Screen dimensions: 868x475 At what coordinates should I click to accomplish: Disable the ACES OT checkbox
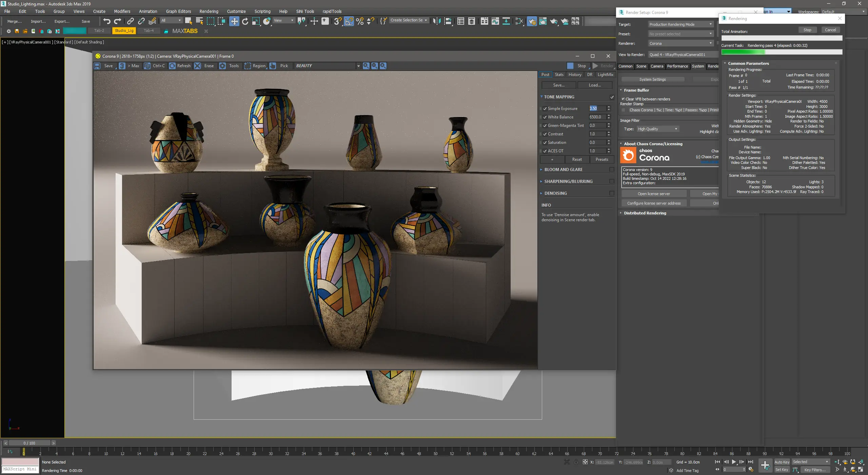point(545,151)
